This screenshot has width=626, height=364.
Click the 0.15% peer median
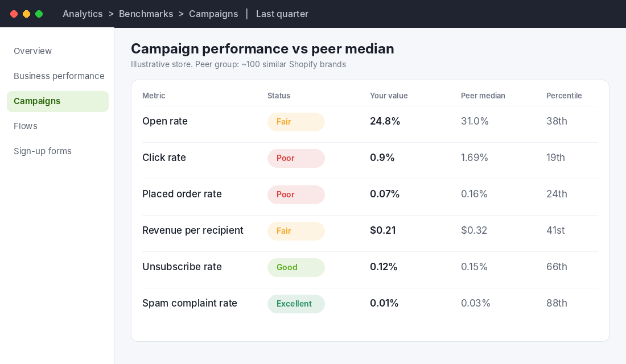click(474, 267)
